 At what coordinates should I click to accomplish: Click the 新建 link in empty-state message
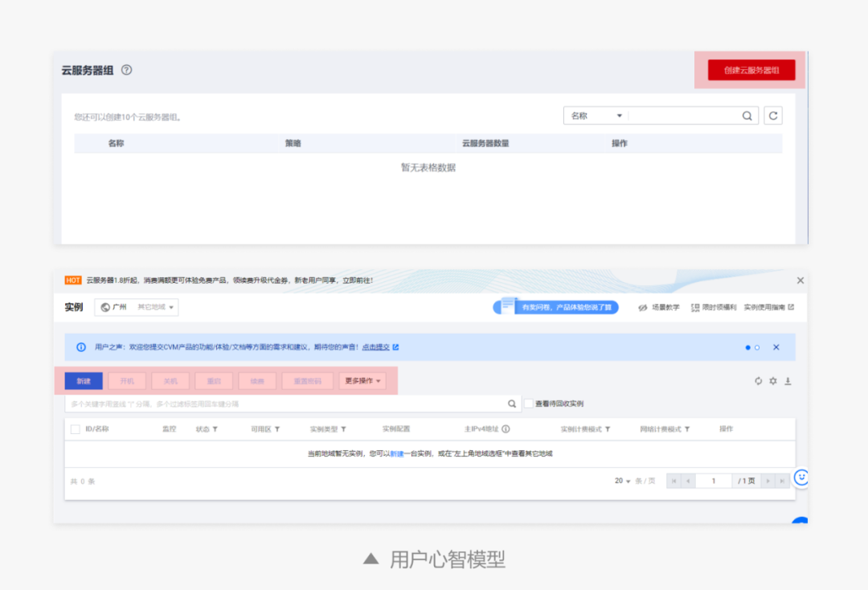coord(397,454)
